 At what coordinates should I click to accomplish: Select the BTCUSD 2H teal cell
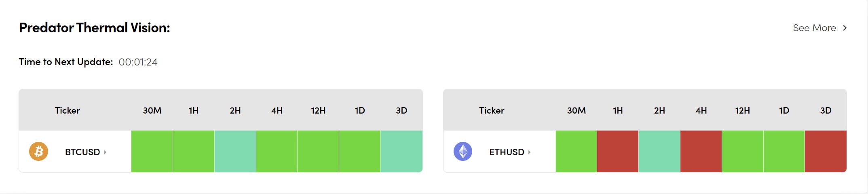click(235, 151)
